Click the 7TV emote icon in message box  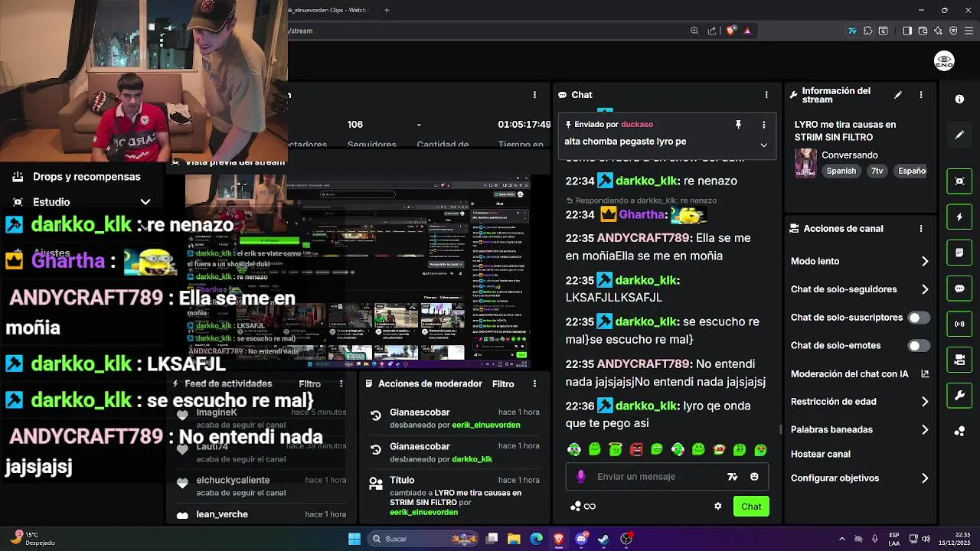(732, 476)
